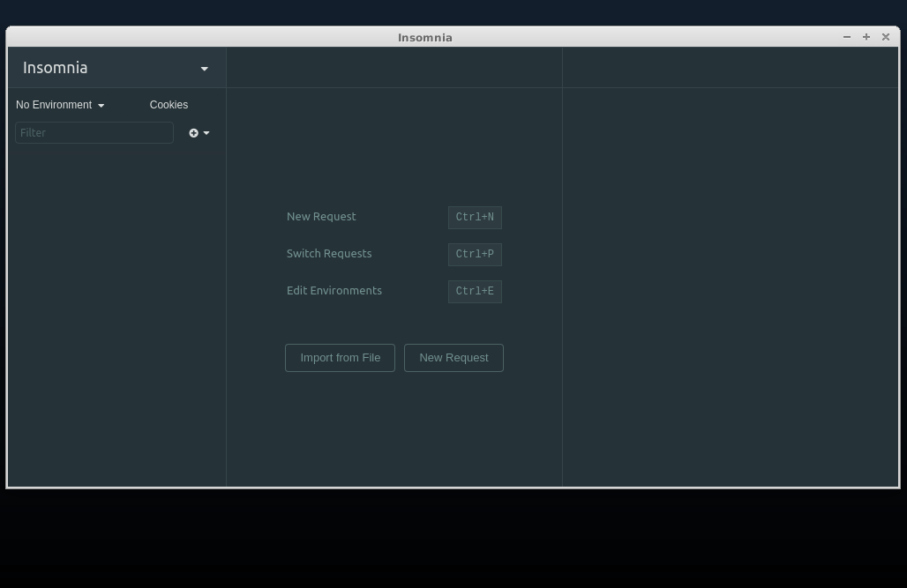
Task: Click the Ctrl+P shortcut badge for Switch Requests
Action: [x=475, y=254]
